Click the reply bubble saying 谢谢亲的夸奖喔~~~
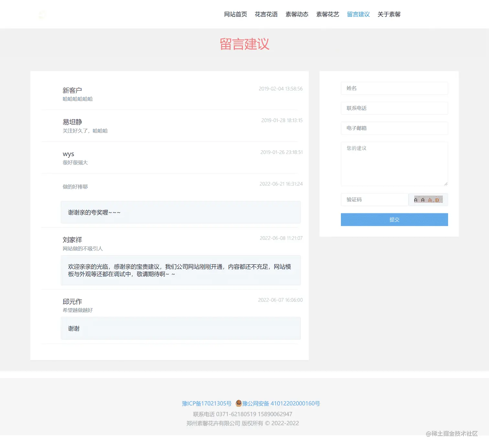 [x=180, y=212]
